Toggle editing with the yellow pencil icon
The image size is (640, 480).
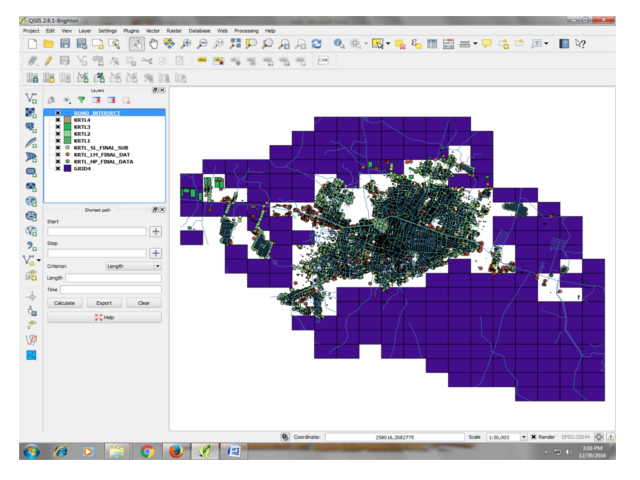(x=49, y=61)
